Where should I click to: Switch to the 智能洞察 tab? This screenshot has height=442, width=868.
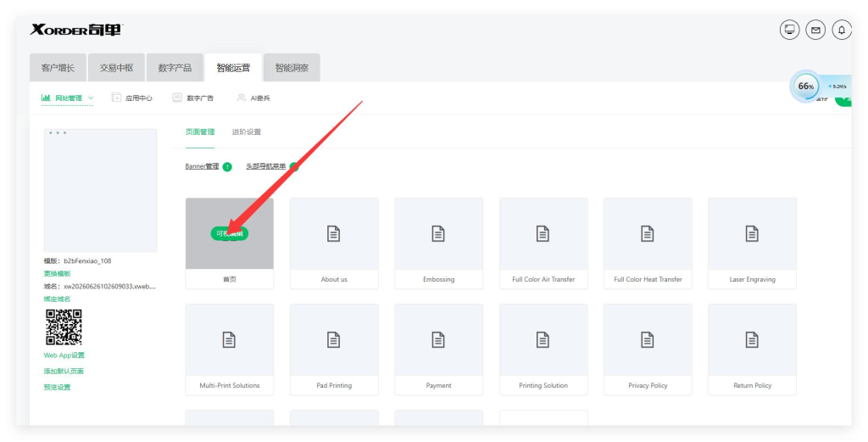pyautogui.click(x=292, y=68)
